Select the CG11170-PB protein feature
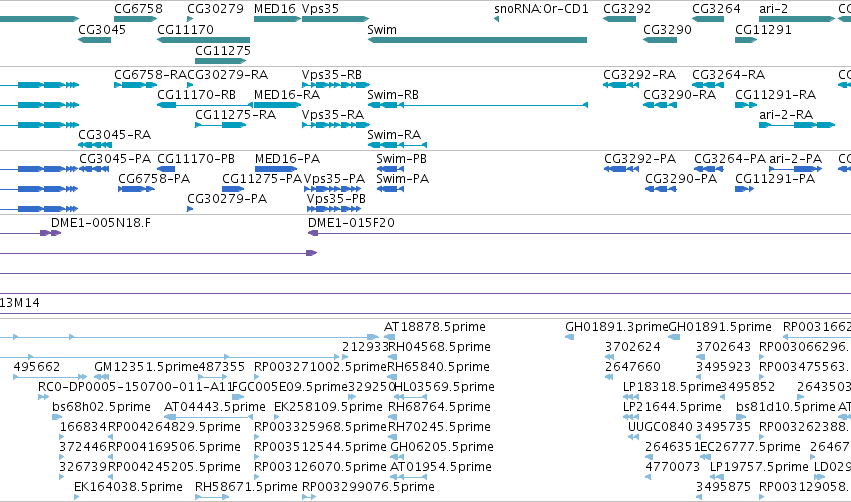 (166, 169)
